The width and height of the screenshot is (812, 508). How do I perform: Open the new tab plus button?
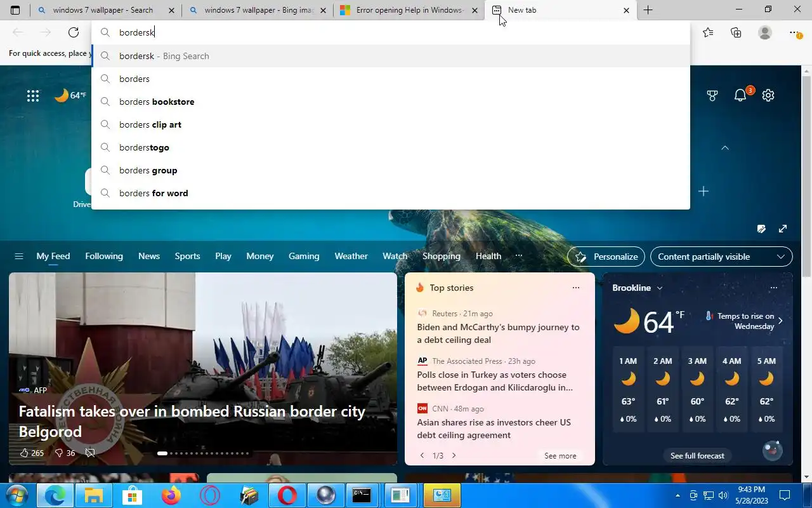point(648,10)
